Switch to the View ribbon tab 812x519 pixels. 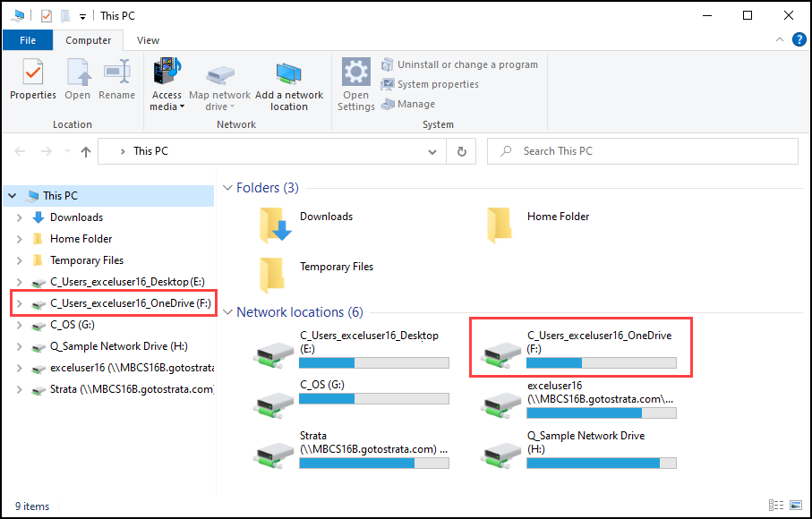(x=148, y=40)
